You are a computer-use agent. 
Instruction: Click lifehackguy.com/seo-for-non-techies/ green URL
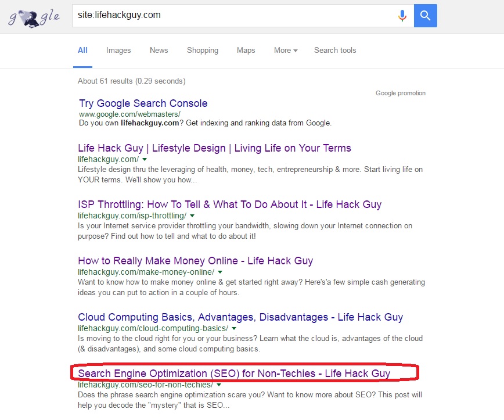[x=145, y=385]
